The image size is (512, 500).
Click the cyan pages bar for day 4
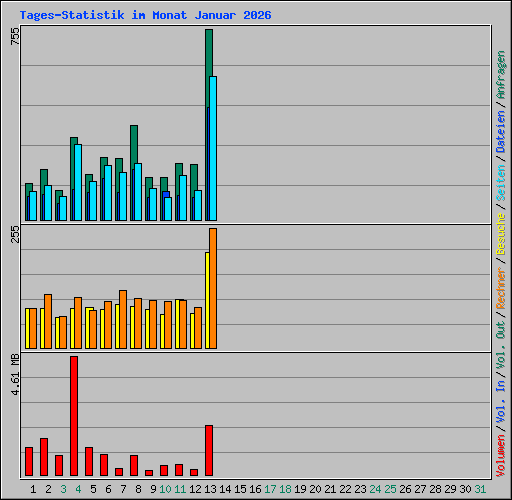[78, 182]
